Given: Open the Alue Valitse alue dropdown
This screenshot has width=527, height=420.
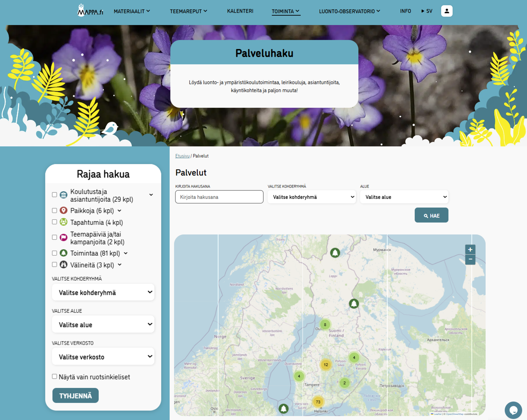Looking at the screenshot, I should tap(404, 197).
